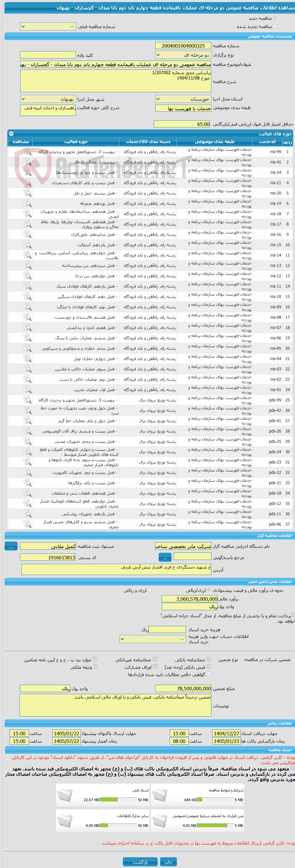
Task: Open view icon for row rra-01
Action: point(27,390)
